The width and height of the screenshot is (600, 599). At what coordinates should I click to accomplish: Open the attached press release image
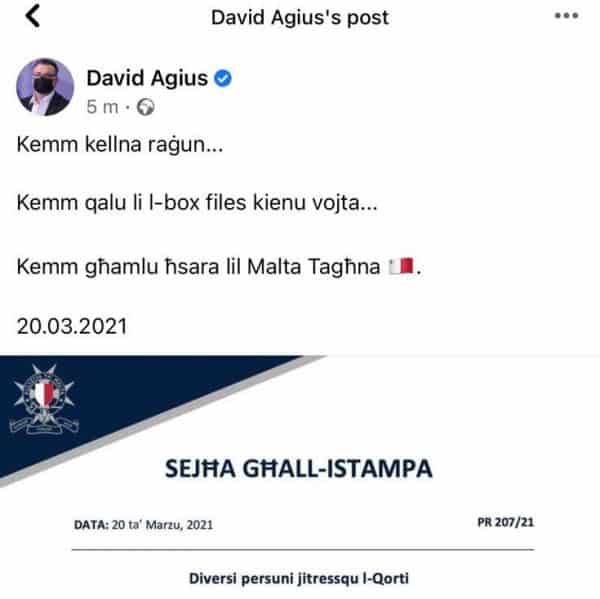tap(300, 477)
